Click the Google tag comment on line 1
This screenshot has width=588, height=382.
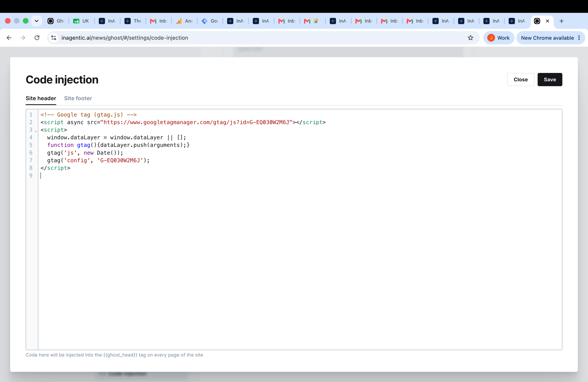(88, 115)
